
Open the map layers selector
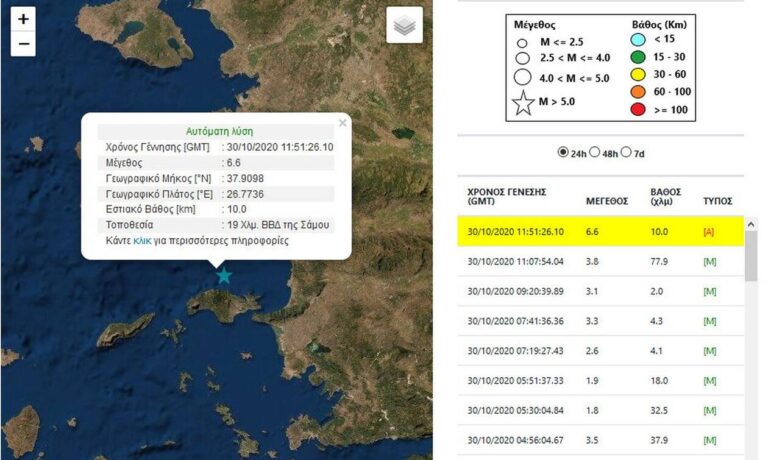[x=404, y=25]
